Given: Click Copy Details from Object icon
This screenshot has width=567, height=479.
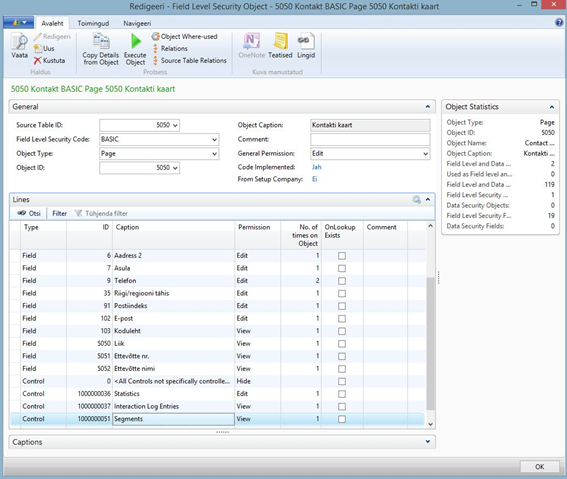Looking at the screenshot, I should coord(101,41).
